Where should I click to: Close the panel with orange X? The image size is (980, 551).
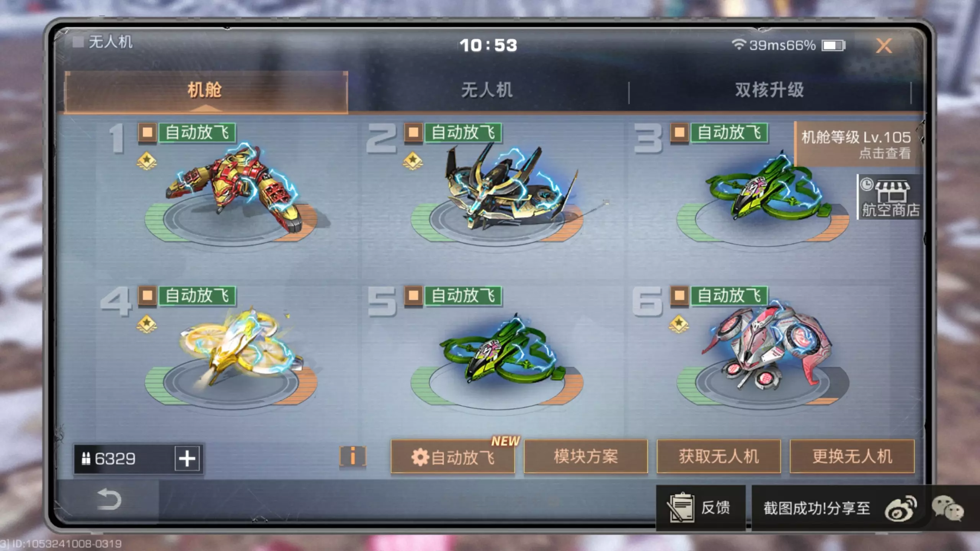(x=884, y=46)
